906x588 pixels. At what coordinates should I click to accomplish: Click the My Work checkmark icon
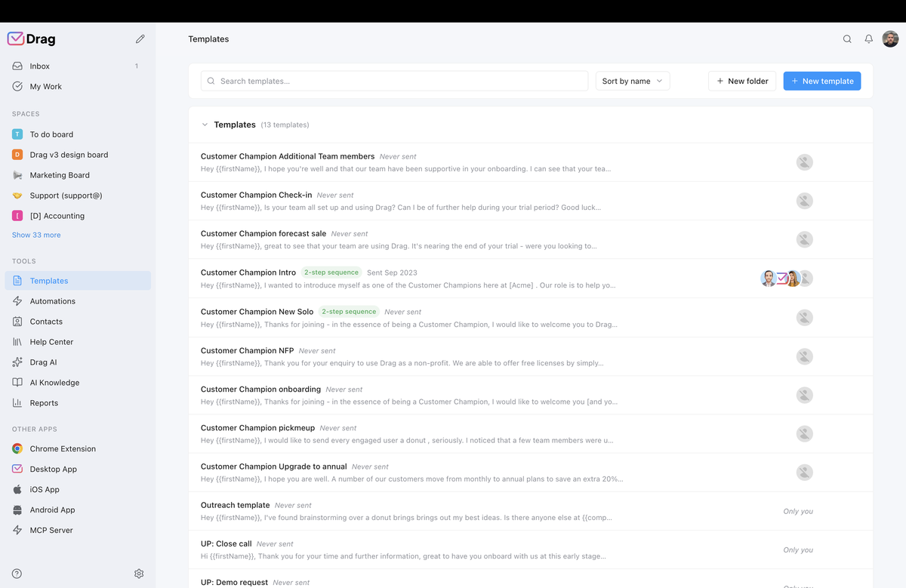pyautogui.click(x=17, y=87)
